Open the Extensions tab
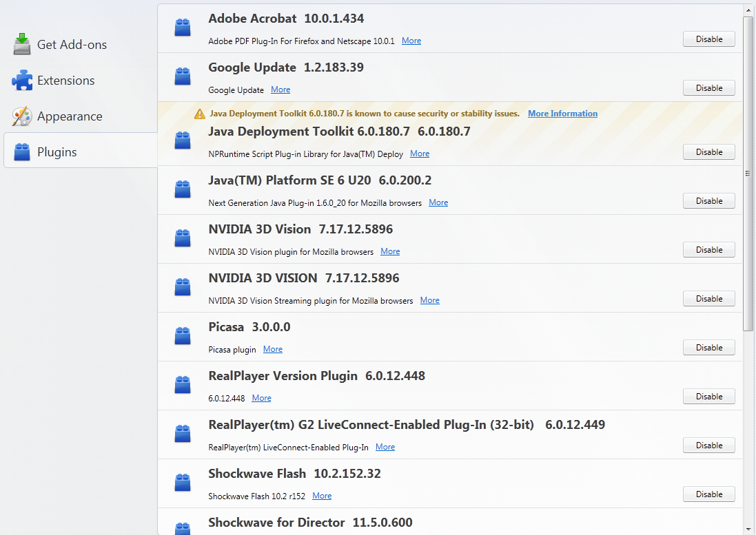756x535 pixels. 65,81
